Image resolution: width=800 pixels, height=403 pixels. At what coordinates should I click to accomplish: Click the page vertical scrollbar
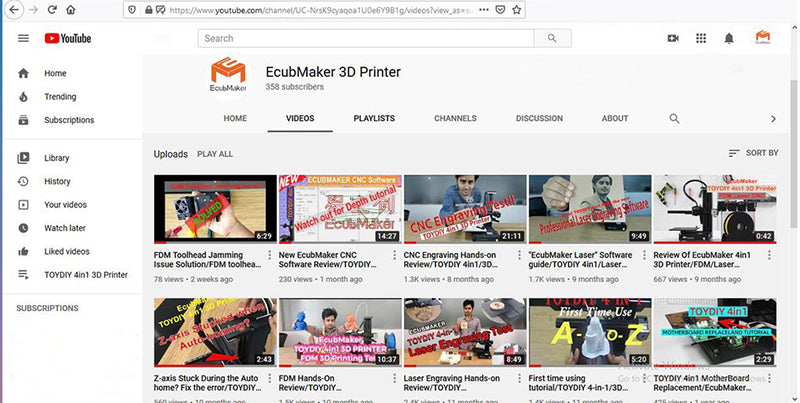[x=793, y=153]
